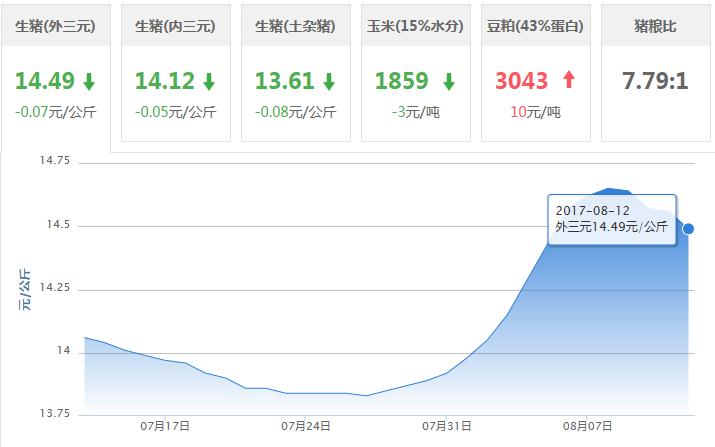Screen dimensions: 715x447
Task: Click the 7.79:1 ratio value
Action: [655, 81]
